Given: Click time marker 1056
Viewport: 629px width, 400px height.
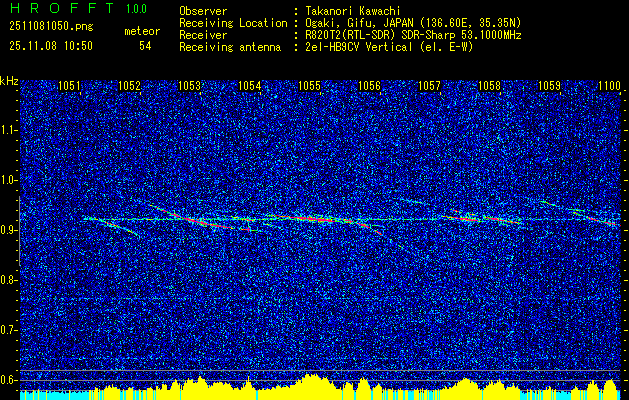Looking at the screenshot, I should 369,85.
